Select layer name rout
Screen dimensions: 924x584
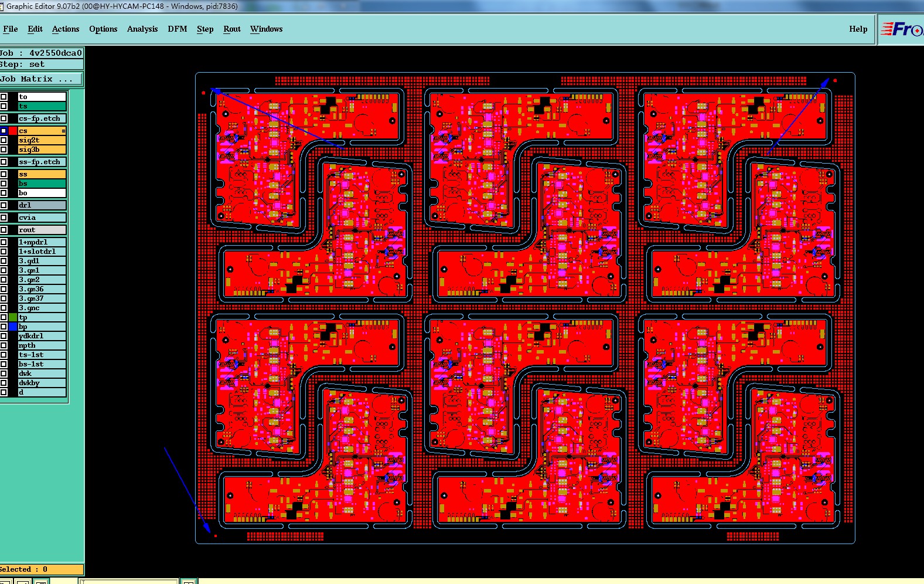[42, 230]
